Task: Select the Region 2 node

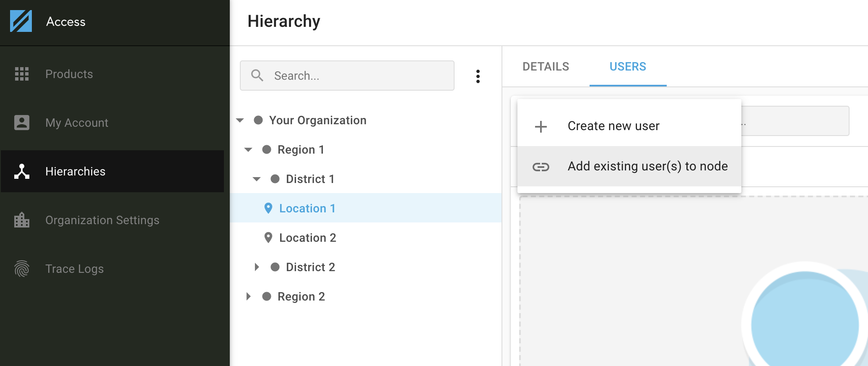Action: point(301,297)
